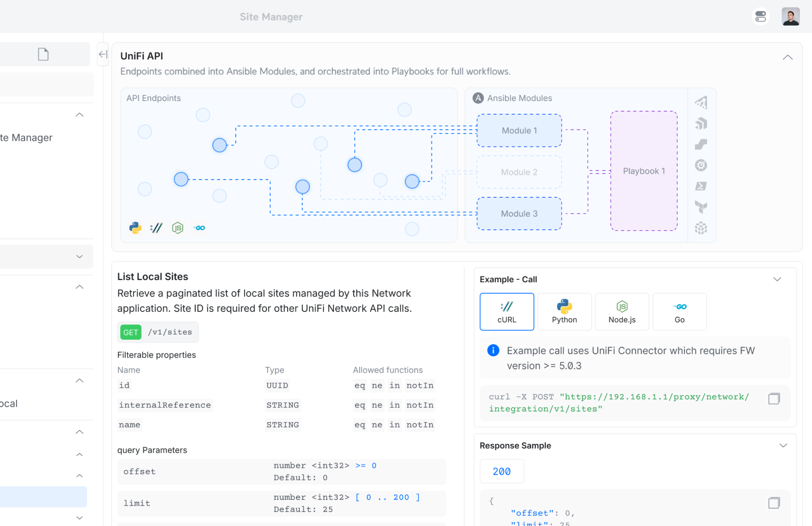812x526 pixels.
Task: Click the Go logo in API Endpoints panel
Action: (199, 228)
